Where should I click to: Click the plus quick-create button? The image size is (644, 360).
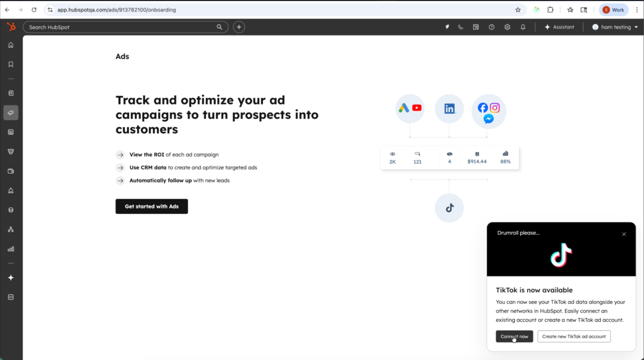(x=239, y=27)
